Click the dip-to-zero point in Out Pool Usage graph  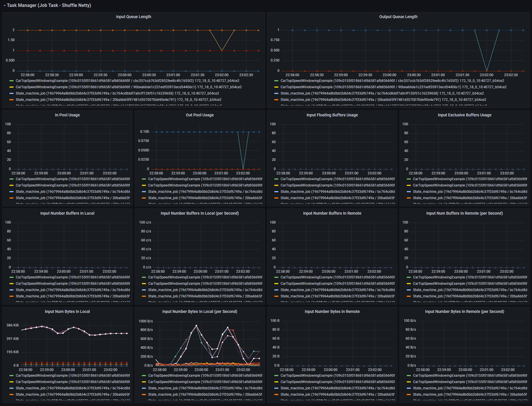pyautogui.click(x=243, y=169)
